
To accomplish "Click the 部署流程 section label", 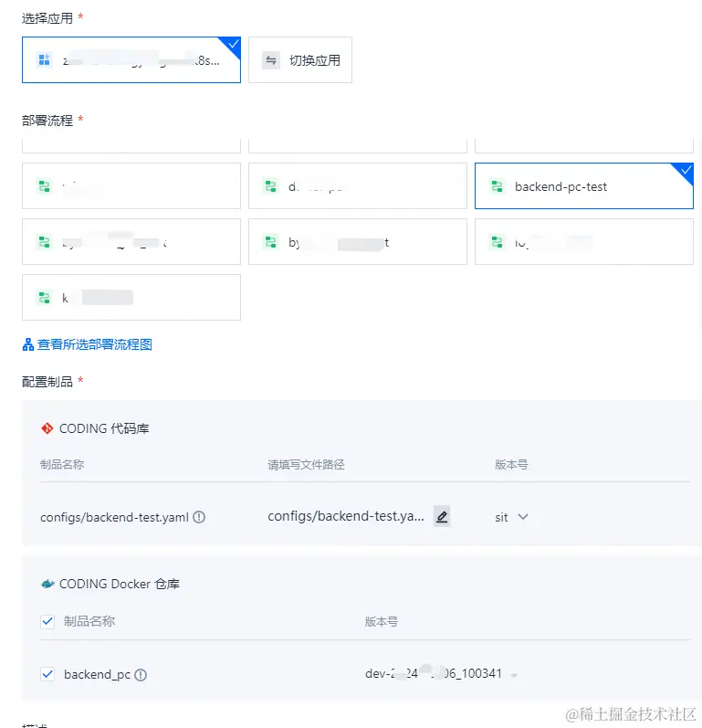I will tap(47, 121).
